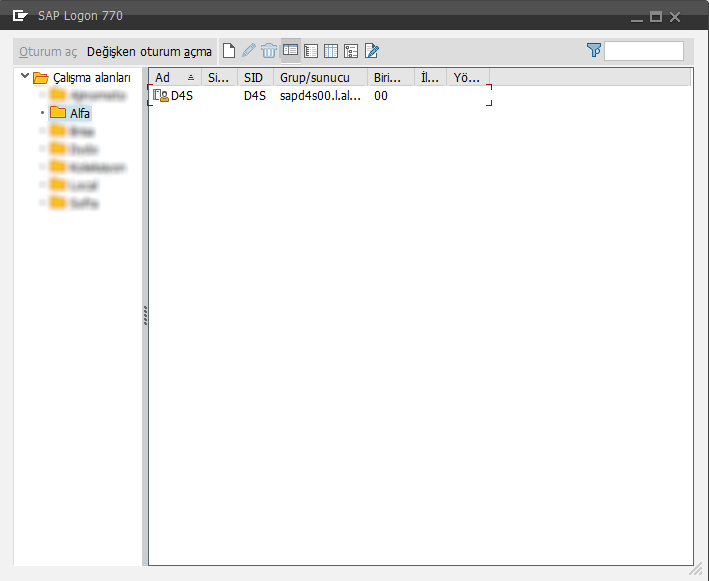709x581 pixels.
Task: Click the İl... column header
Action: click(430, 77)
